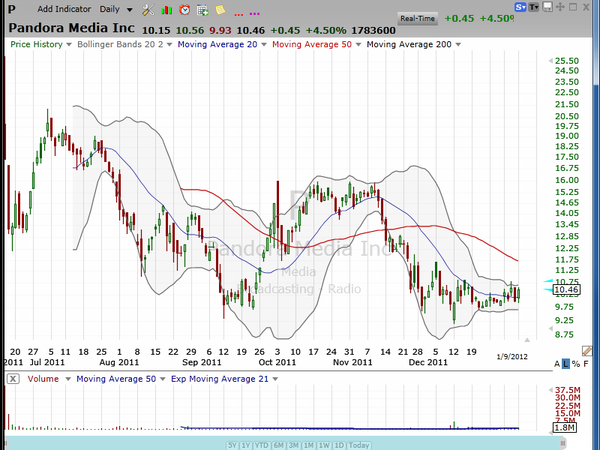
Task: Jump to Today on the time bar
Action: click(x=359, y=445)
